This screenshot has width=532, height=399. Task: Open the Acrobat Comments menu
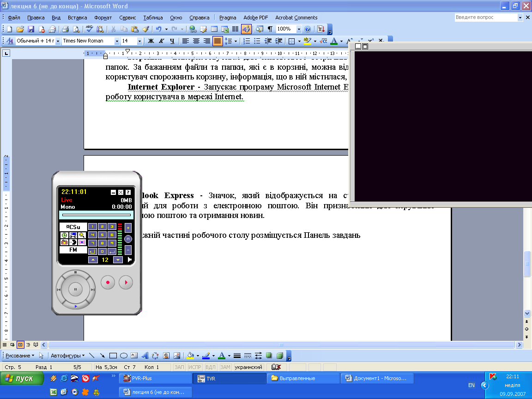click(x=296, y=18)
